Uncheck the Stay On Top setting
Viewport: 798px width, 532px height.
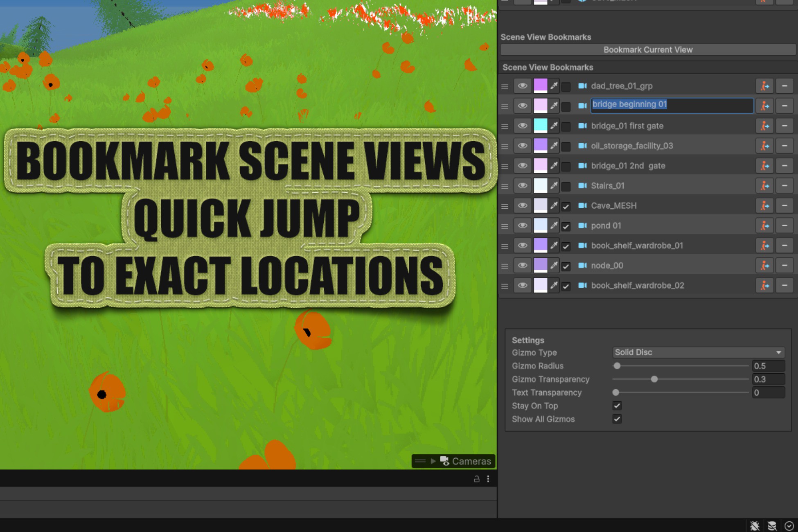[617, 406]
